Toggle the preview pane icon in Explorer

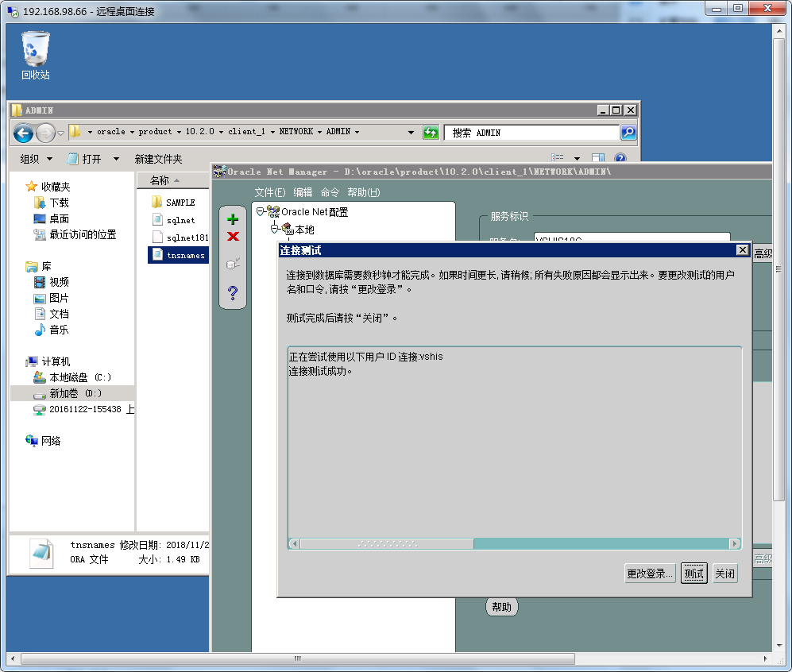(598, 158)
